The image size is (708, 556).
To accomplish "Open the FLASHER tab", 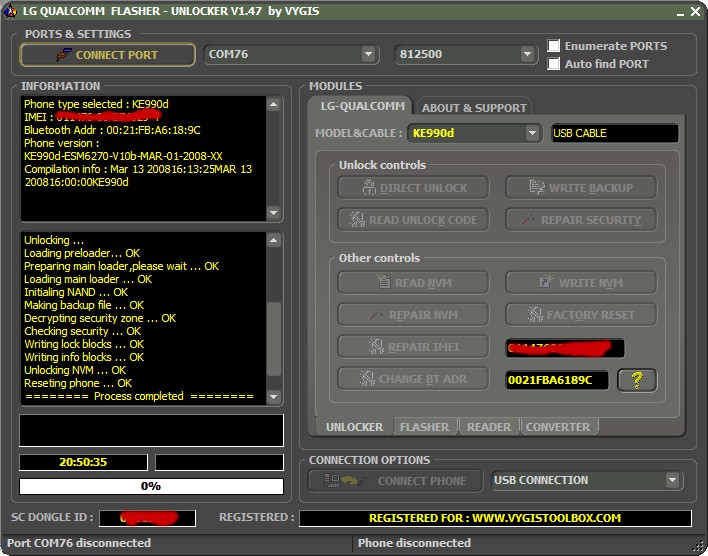I will pos(424,427).
